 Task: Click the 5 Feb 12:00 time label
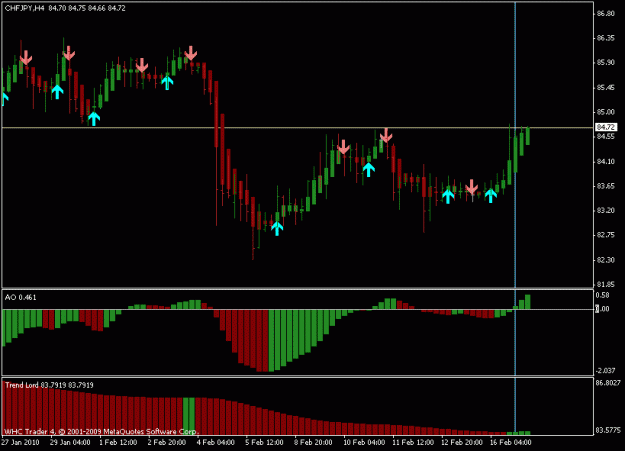pos(264,442)
